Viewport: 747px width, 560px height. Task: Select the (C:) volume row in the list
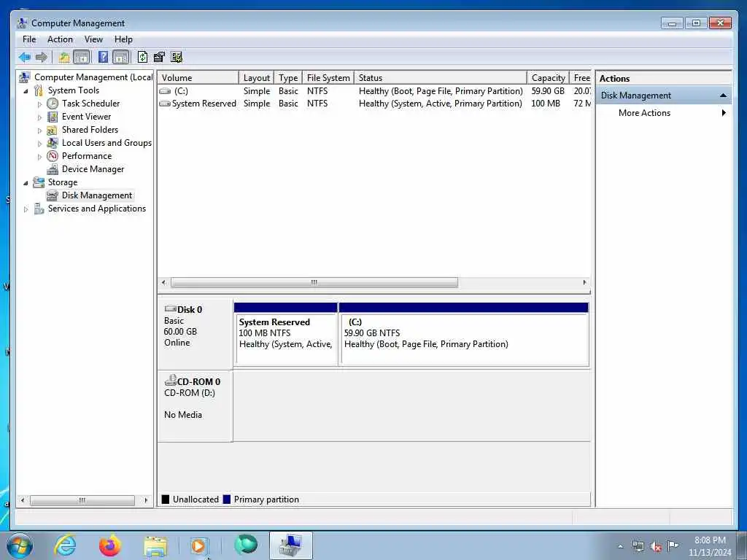pyautogui.click(x=374, y=91)
